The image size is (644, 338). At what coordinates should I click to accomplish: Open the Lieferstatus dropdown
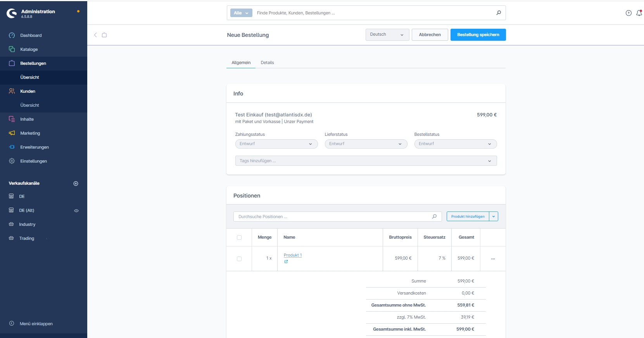click(x=366, y=144)
